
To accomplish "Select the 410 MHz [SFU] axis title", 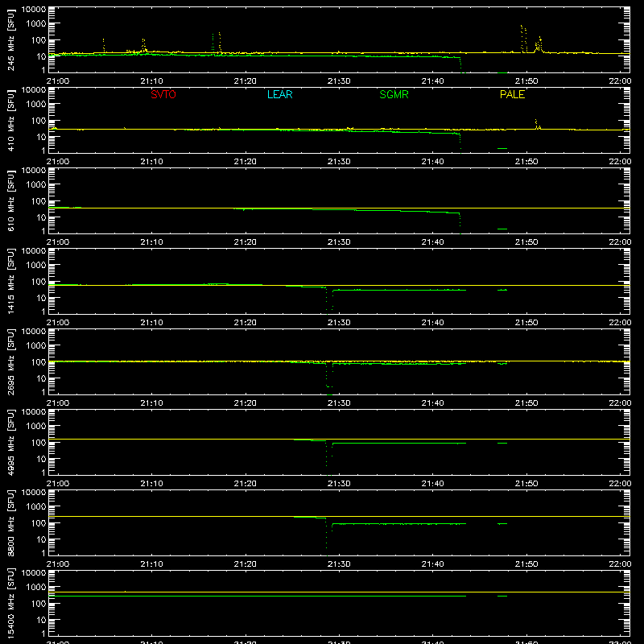I will coord(11,120).
